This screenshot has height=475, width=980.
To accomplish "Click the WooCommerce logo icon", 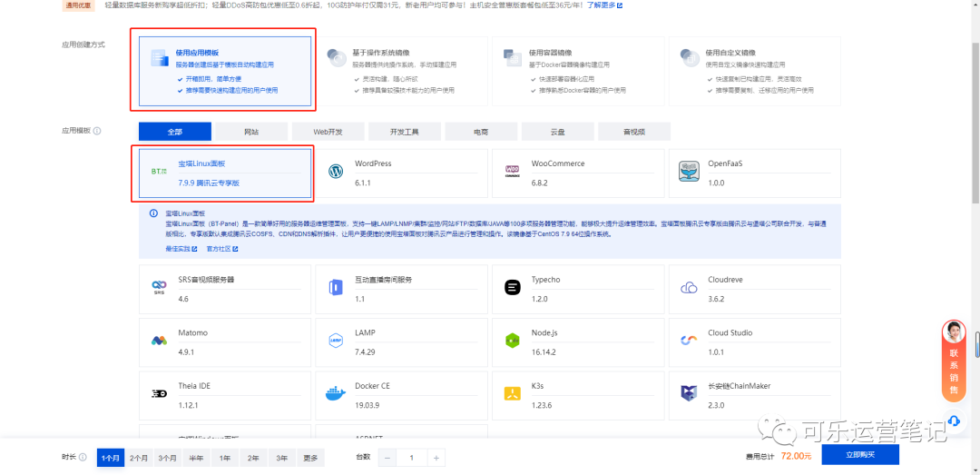I will [513, 171].
